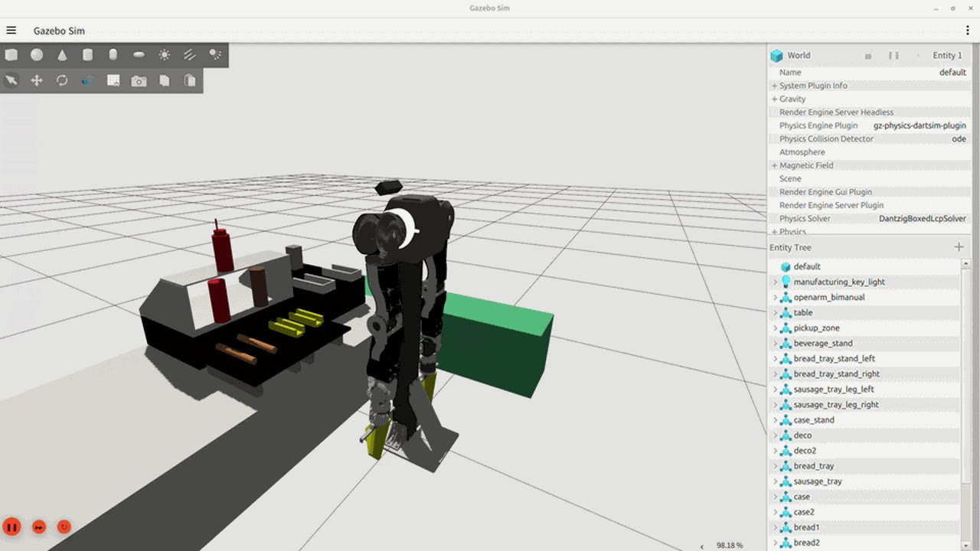Take a screenshot with camera icon
The height and width of the screenshot is (551, 980).
pos(139,80)
